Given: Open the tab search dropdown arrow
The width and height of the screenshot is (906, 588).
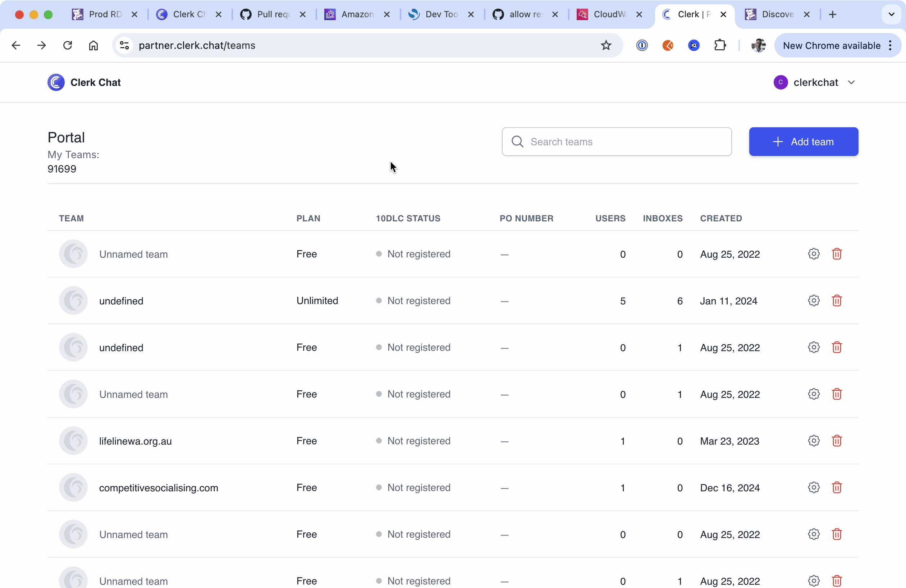Looking at the screenshot, I should click(x=891, y=14).
